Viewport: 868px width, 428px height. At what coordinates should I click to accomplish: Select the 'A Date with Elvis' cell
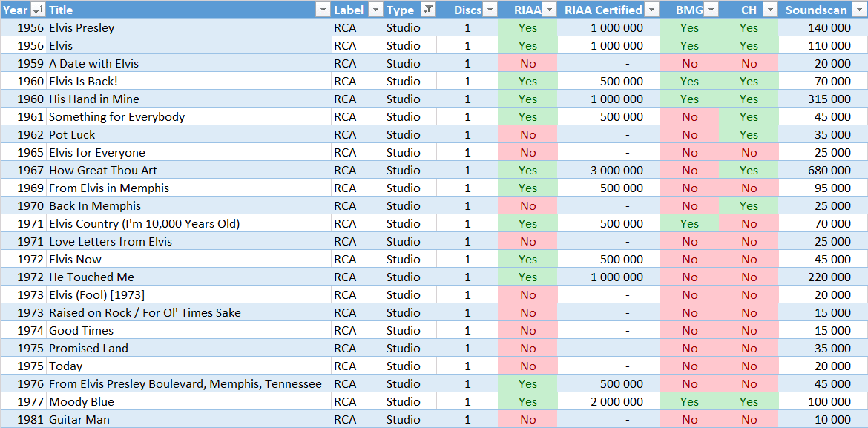point(188,63)
